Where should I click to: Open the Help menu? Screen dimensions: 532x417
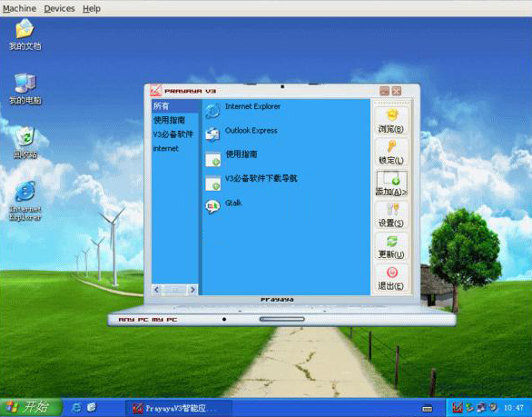92,8
